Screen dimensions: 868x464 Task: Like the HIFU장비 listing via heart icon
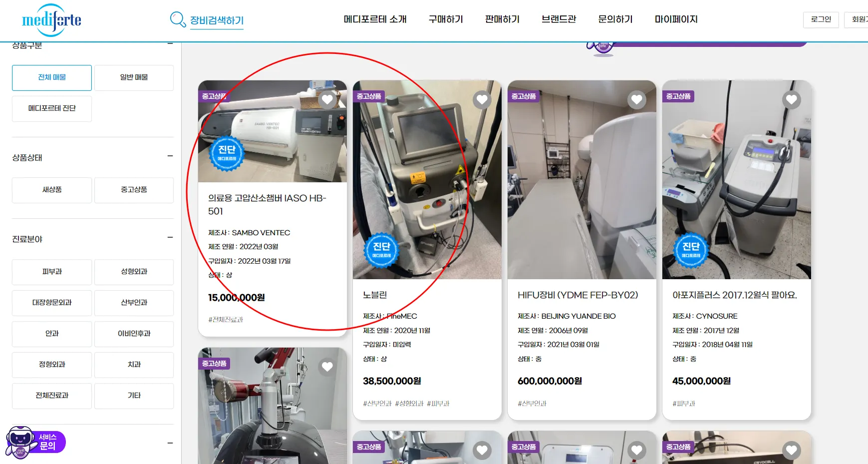637,99
